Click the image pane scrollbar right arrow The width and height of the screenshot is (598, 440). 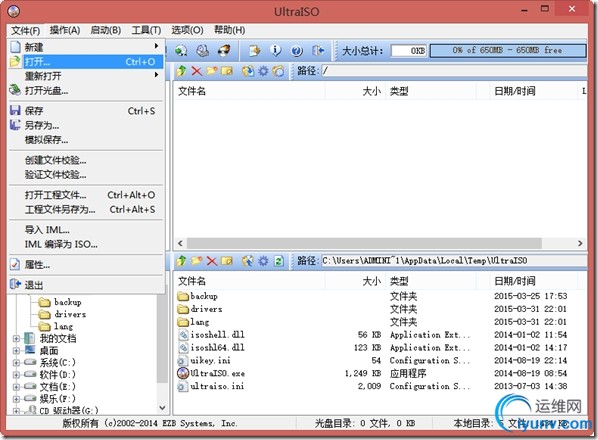pyautogui.click(x=580, y=243)
